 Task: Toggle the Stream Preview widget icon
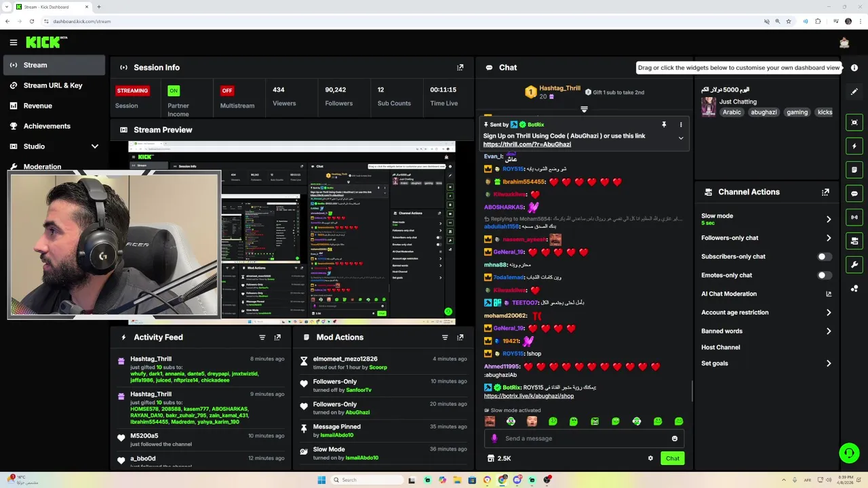(x=854, y=122)
